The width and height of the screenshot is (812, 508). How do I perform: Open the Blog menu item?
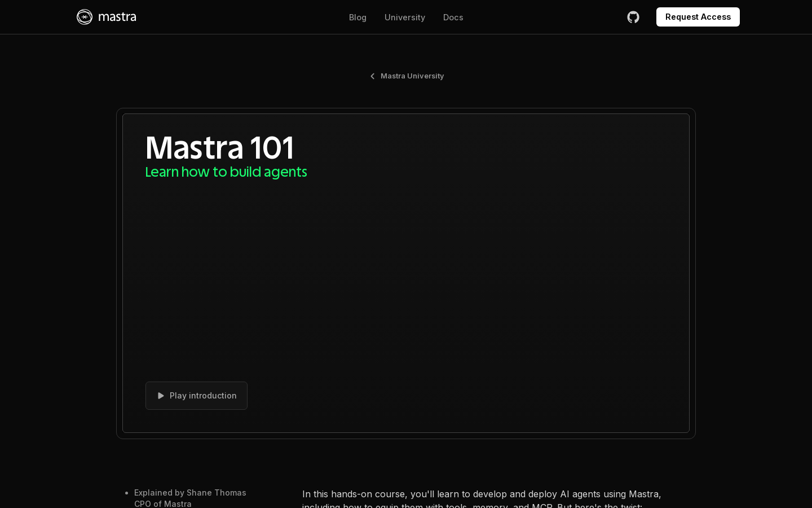[x=358, y=17]
